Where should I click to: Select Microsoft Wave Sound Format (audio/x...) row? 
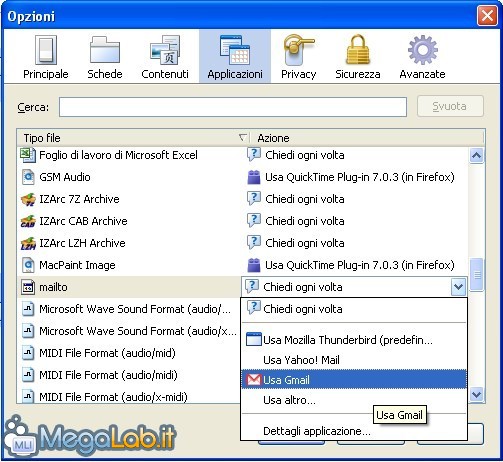[x=129, y=331]
